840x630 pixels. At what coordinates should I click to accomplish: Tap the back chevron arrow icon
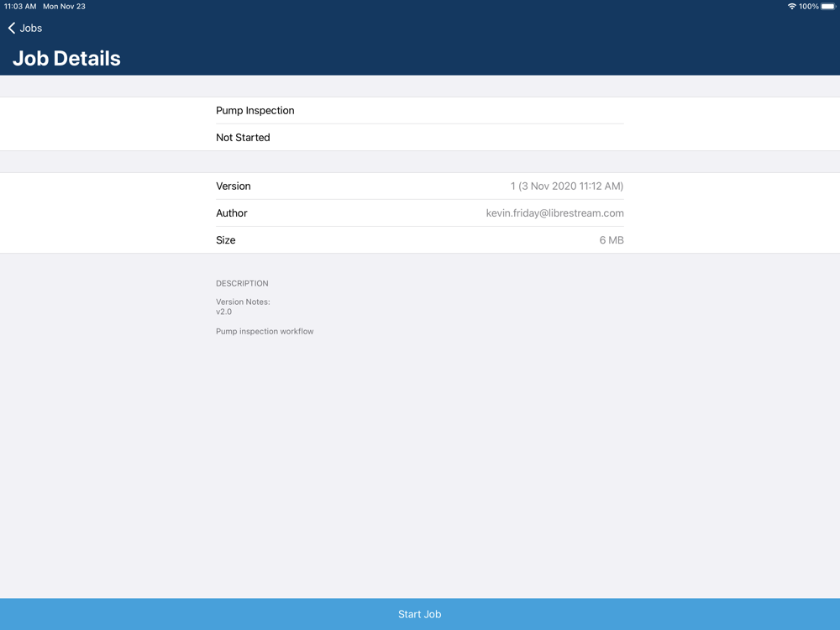click(11, 28)
